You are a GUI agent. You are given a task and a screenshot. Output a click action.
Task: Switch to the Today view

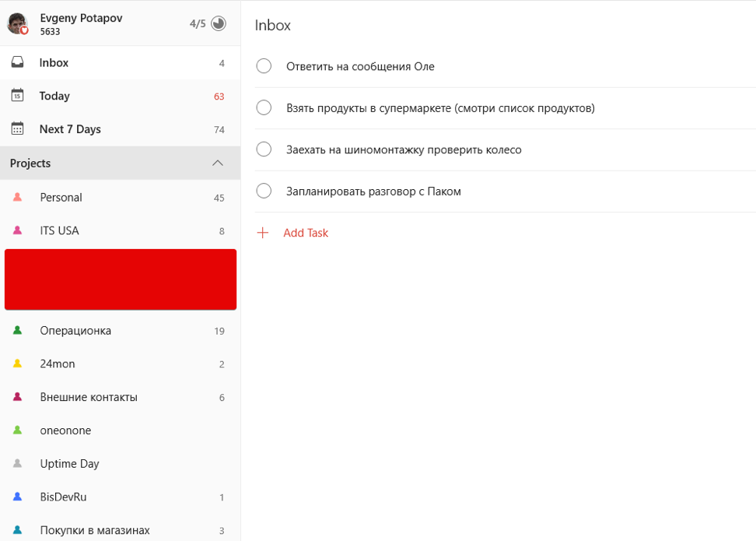click(120, 96)
